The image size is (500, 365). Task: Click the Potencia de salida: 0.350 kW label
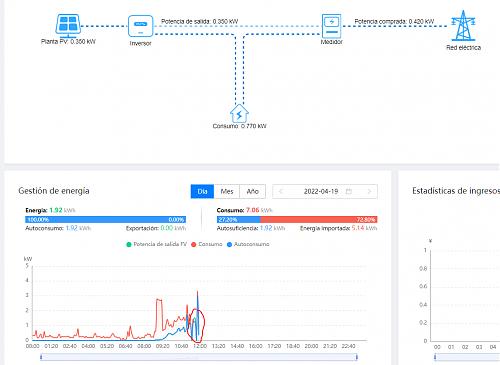point(199,21)
